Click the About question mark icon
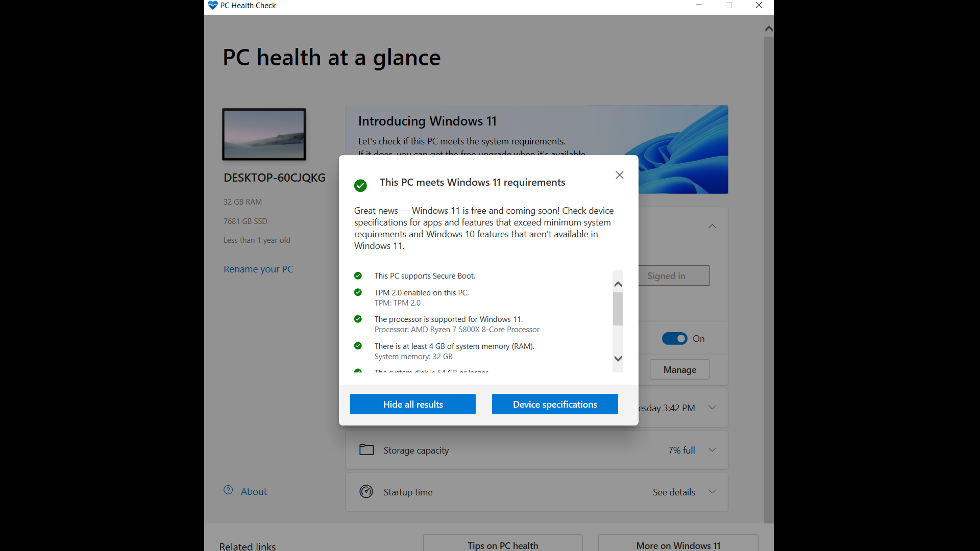The height and width of the screenshot is (551, 980). pos(228,490)
